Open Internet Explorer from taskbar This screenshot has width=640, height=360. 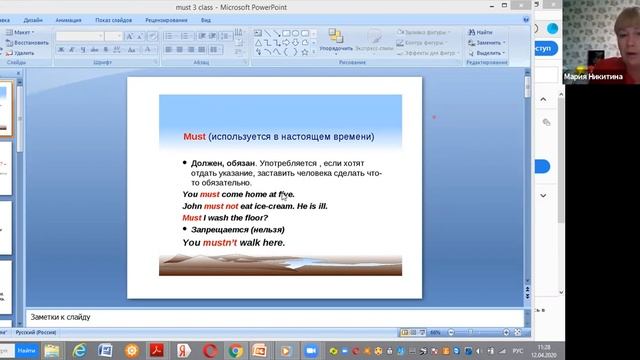point(79,351)
